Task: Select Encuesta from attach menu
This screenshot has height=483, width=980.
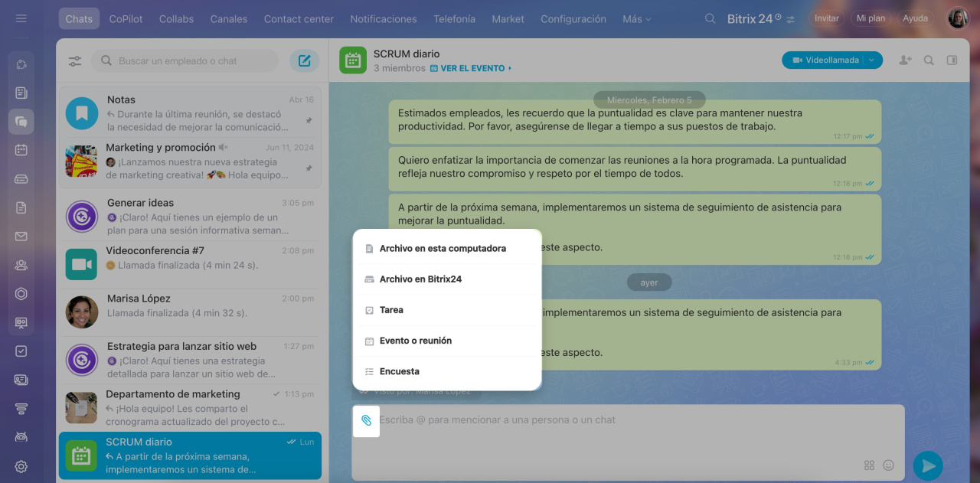Action: [447, 371]
